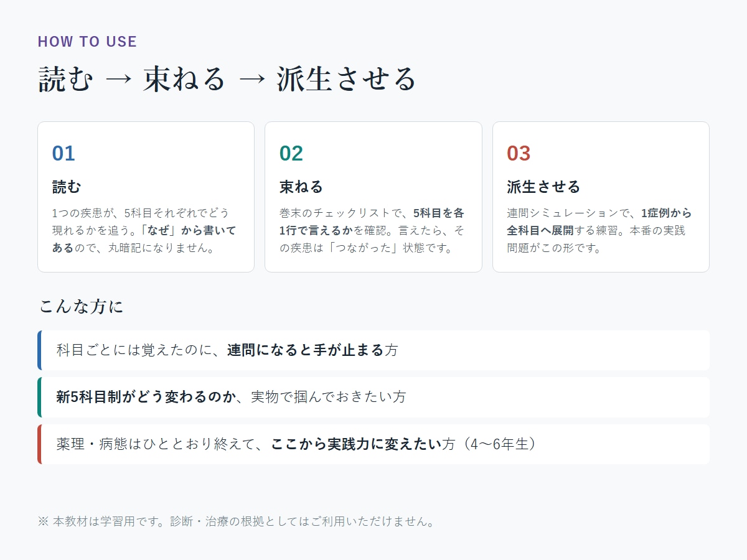
Task: Click the step number 02
Action: coord(291,153)
